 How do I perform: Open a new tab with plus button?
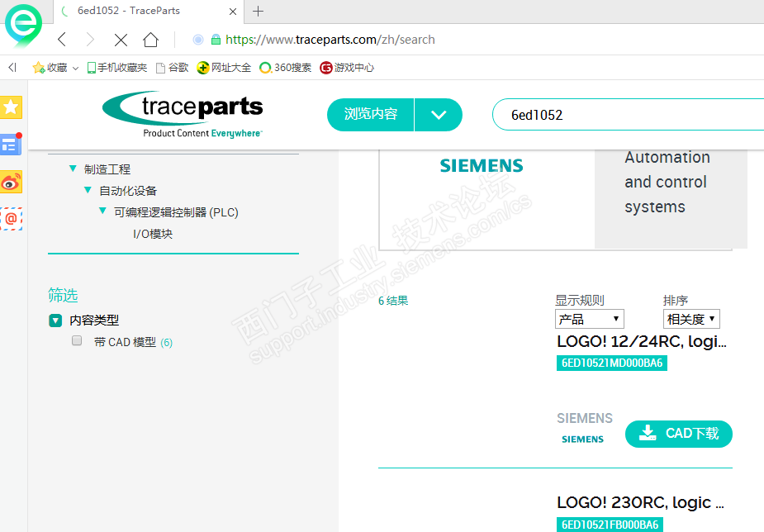(x=259, y=11)
